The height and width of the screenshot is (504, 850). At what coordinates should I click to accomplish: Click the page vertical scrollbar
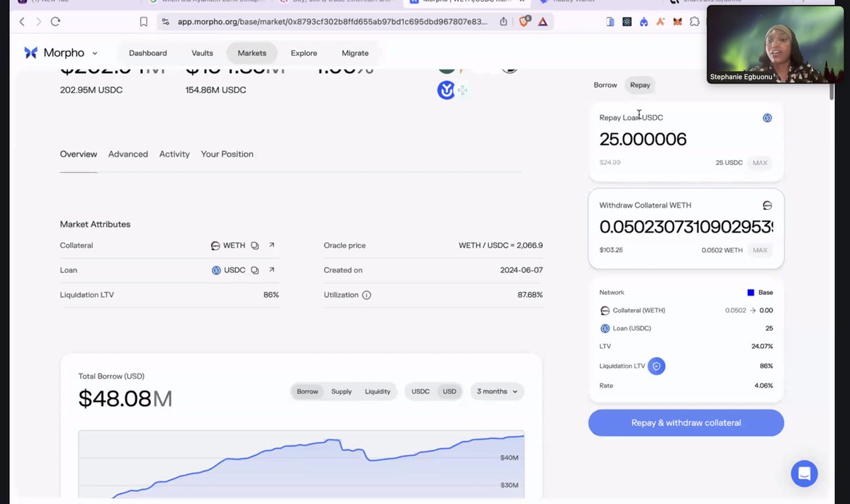pos(832,91)
